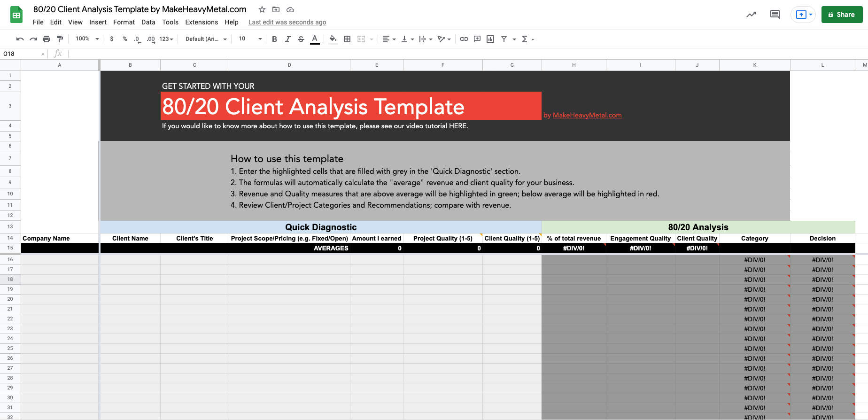
Task: View the cloud document status icon
Action: point(290,9)
